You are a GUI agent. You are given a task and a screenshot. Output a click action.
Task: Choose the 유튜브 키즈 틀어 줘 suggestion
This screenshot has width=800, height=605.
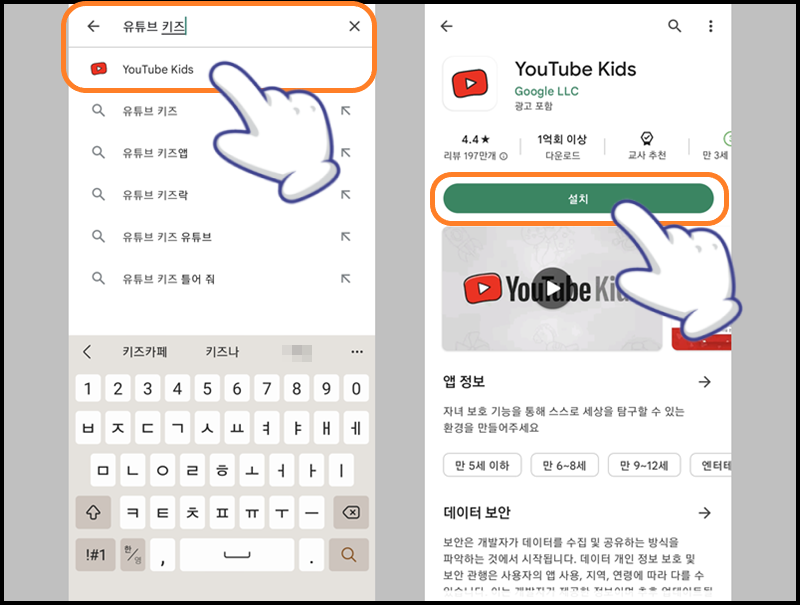pyautogui.click(x=168, y=279)
